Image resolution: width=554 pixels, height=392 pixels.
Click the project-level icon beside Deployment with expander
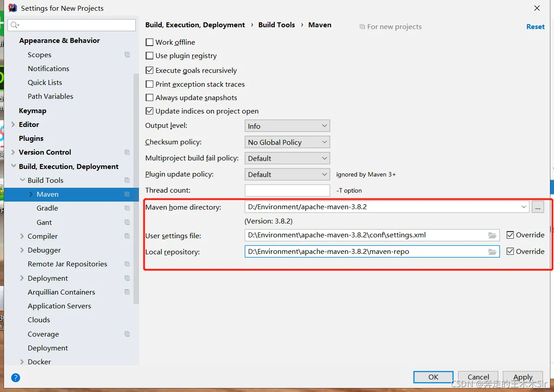point(127,278)
